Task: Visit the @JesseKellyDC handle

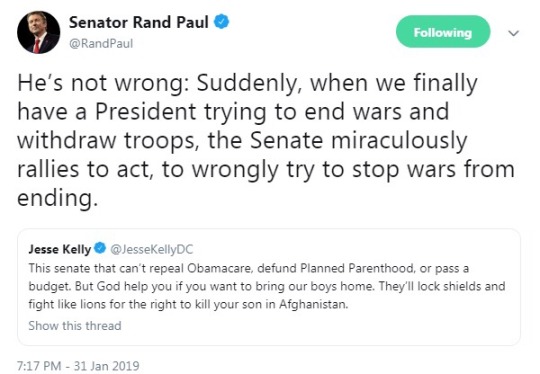Action: tap(152, 249)
